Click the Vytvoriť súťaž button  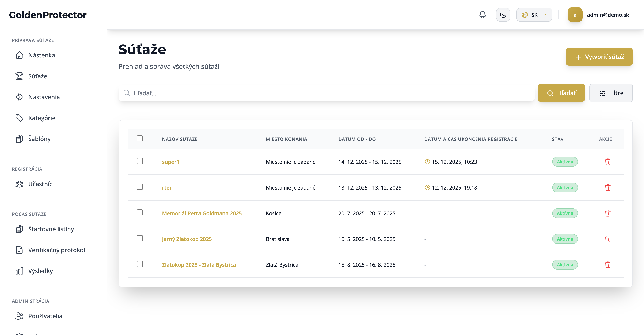pos(599,57)
